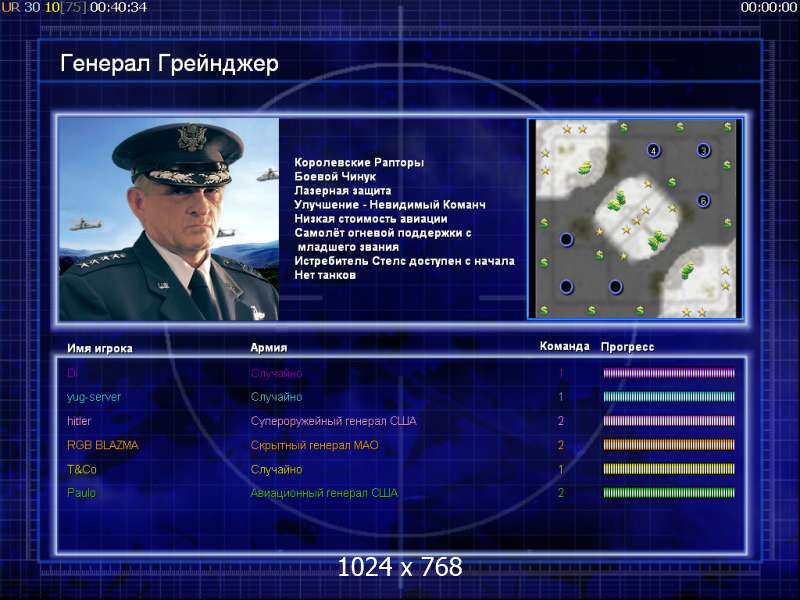The height and width of the screenshot is (600, 800).
Task: Click Paulo's green progress bar
Action: pos(669,493)
